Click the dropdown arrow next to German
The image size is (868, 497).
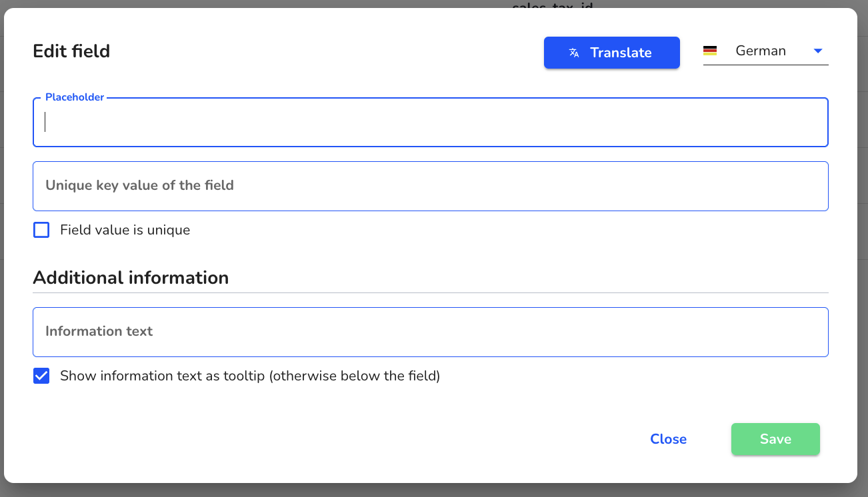(x=818, y=51)
